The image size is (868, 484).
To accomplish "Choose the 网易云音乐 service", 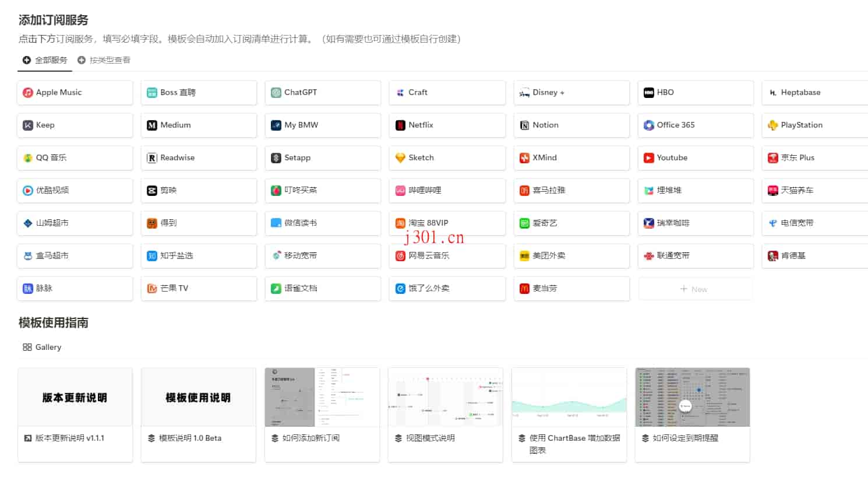I will click(x=447, y=256).
